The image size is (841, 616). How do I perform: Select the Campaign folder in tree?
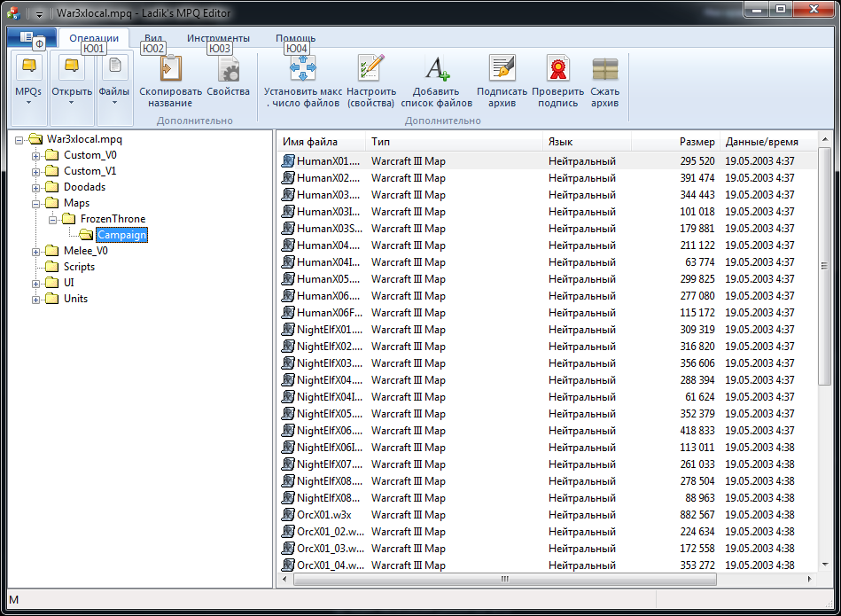point(121,235)
